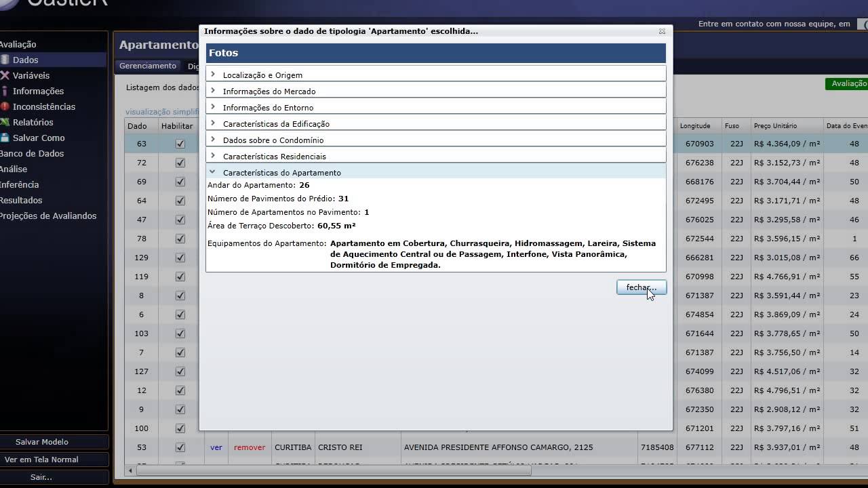The height and width of the screenshot is (488, 868).
Task: Click the Inconsistências red alert icon
Action: (5, 106)
